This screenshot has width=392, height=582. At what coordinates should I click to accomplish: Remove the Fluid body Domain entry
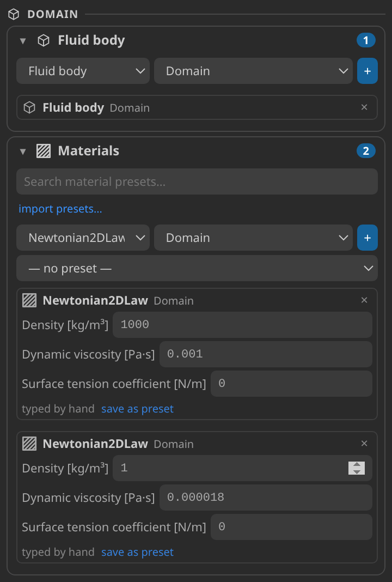click(x=364, y=107)
